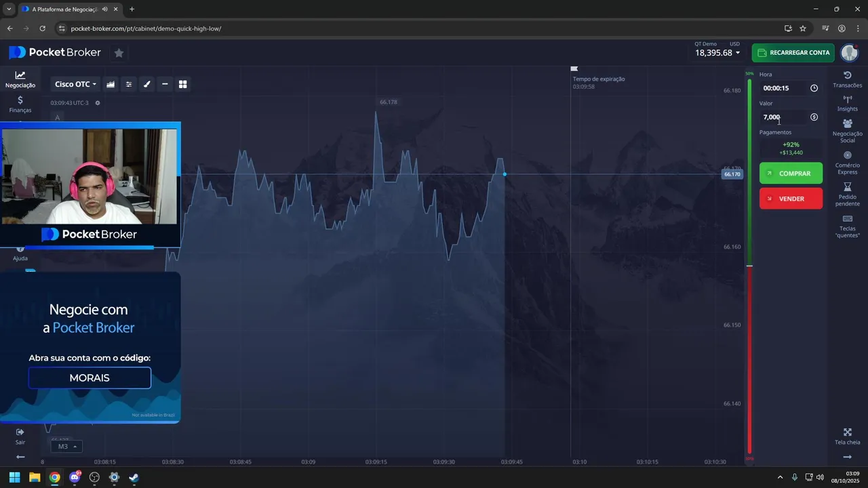868x488 pixels.
Task: Show hidden system tray icons
Action: [780, 477]
